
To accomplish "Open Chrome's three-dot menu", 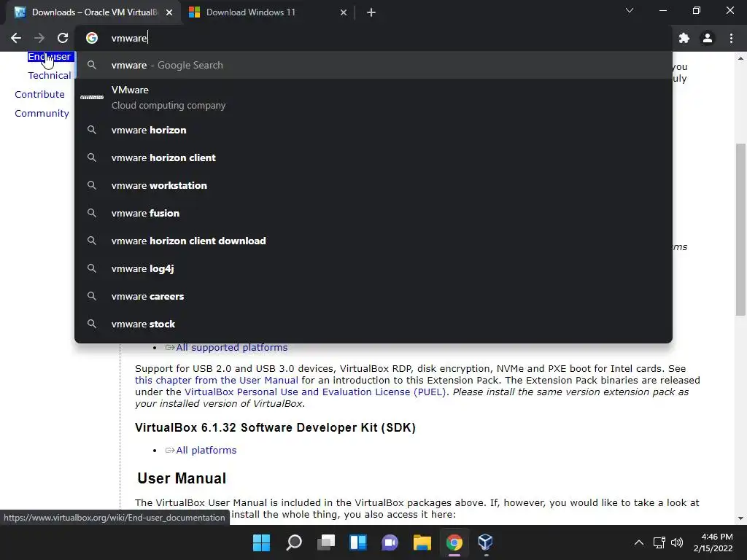I will tap(731, 38).
